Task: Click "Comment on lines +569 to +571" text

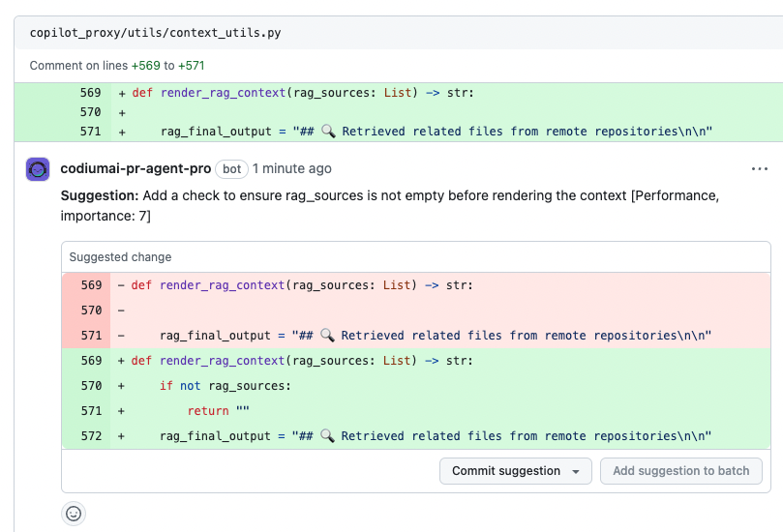Action: click(117, 66)
